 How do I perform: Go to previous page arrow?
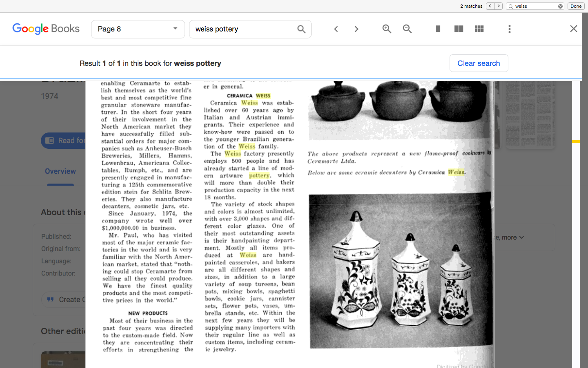point(336,29)
